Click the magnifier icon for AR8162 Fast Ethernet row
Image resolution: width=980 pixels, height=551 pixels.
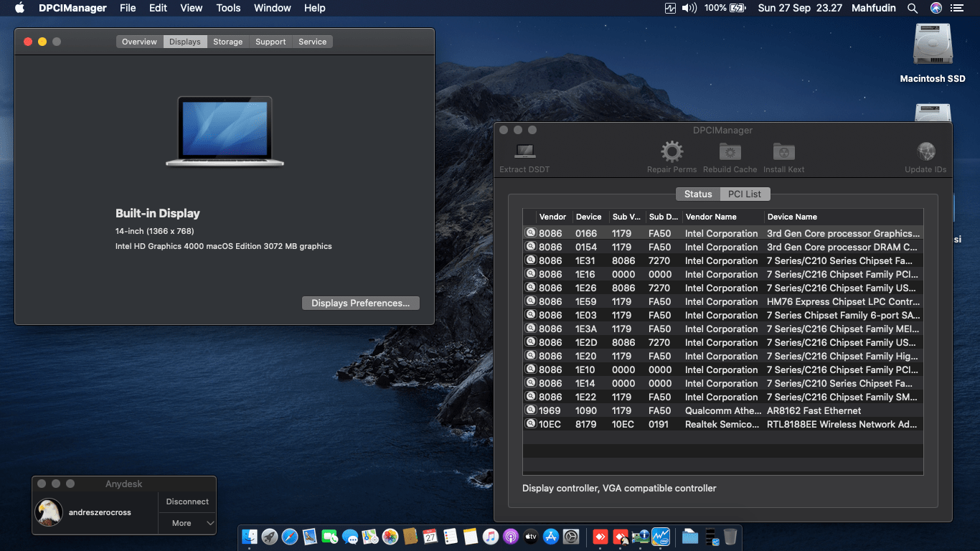(531, 410)
